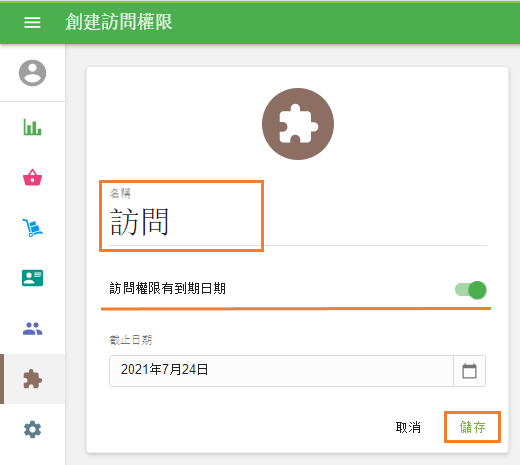Click the large brown puzzle avatar
This screenshot has height=465, width=520.
[298, 124]
